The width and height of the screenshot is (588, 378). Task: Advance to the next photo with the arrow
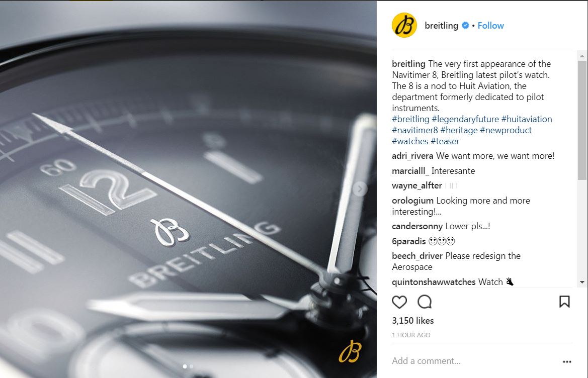[x=360, y=189]
